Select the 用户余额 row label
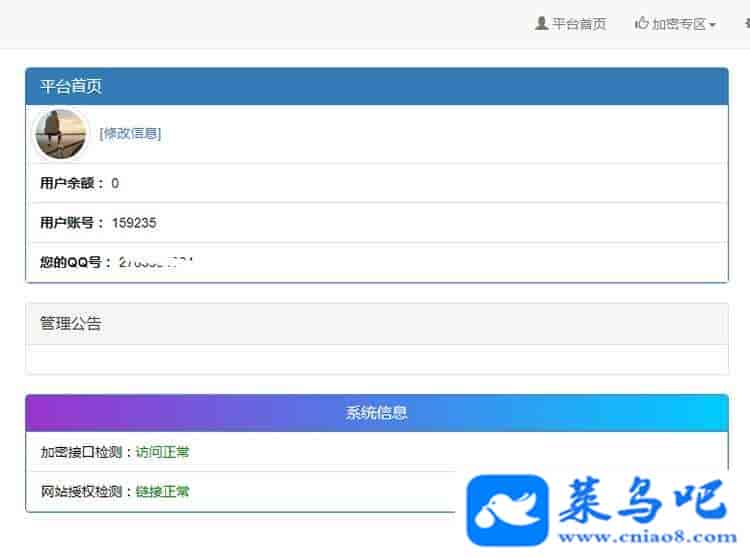Viewport: 750px width, 558px height. click(x=72, y=183)
